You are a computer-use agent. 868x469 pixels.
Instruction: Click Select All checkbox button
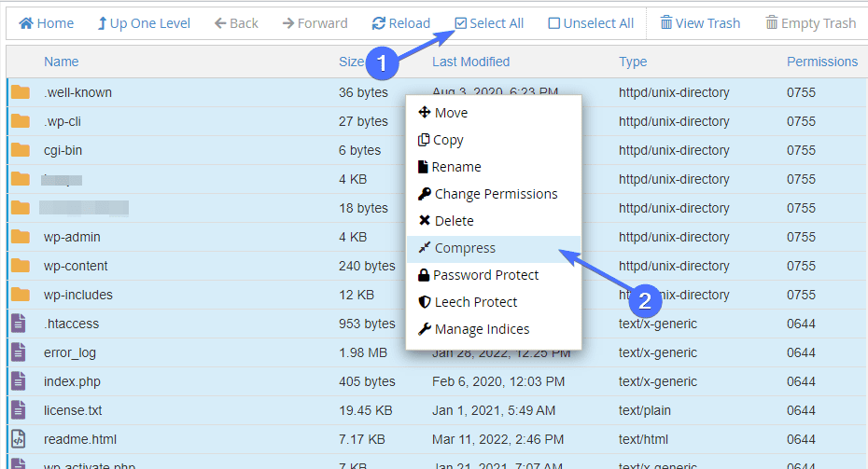(x=489, y=23)
